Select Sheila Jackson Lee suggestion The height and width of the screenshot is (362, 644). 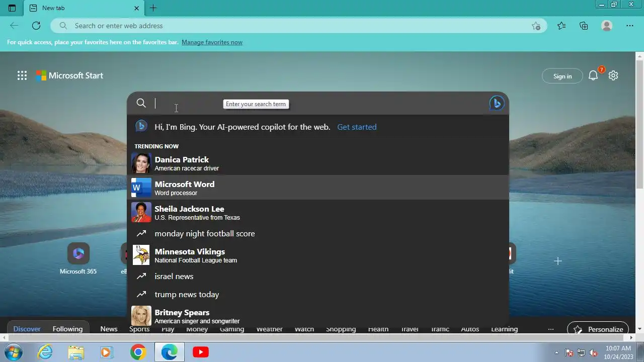[x=318, y=213]
